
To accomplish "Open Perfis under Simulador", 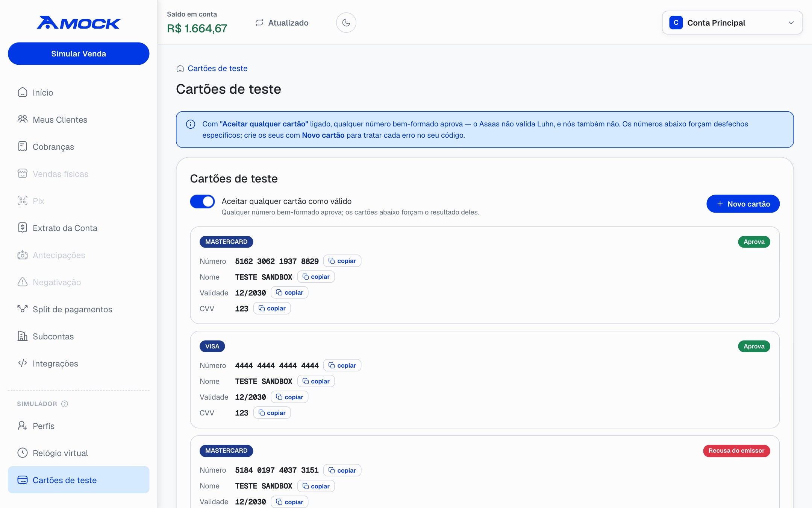I will [79, 426].
